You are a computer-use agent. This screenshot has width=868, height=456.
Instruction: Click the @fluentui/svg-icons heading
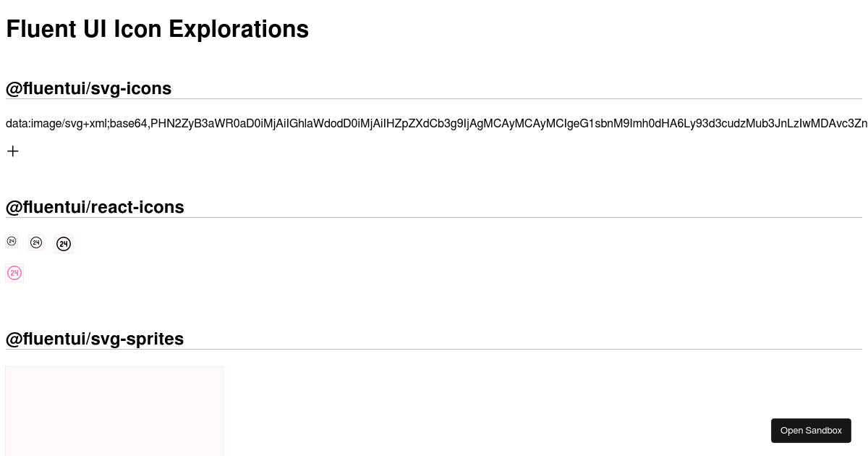point(88,88)
